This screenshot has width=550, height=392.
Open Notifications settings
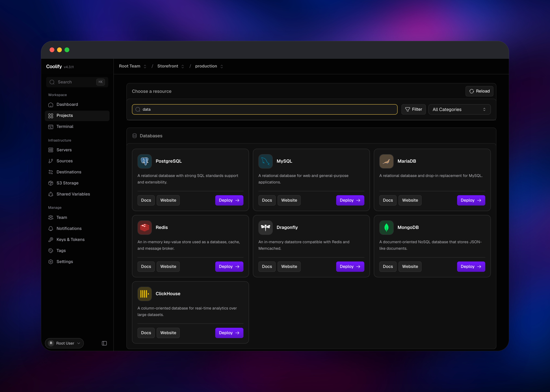point(77,229)
